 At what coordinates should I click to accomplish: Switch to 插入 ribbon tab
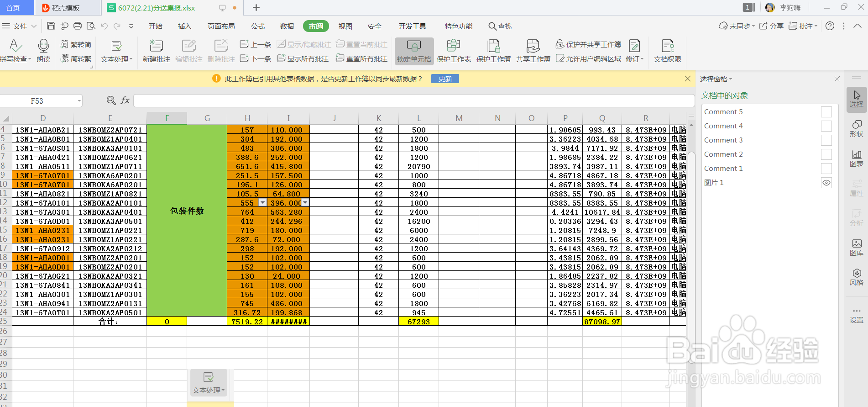click(x=184, y=26)
